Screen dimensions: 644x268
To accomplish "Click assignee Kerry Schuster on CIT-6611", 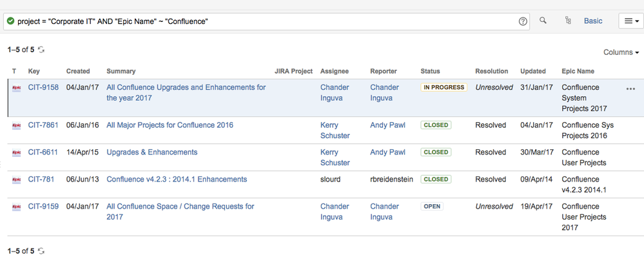I will coord(335,158).
